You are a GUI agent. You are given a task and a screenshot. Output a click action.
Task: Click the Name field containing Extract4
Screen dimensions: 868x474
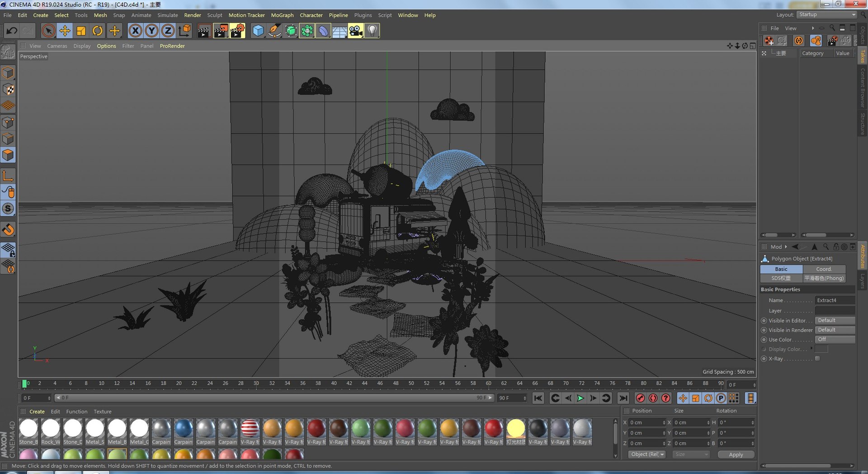click(x=835, y=300)
